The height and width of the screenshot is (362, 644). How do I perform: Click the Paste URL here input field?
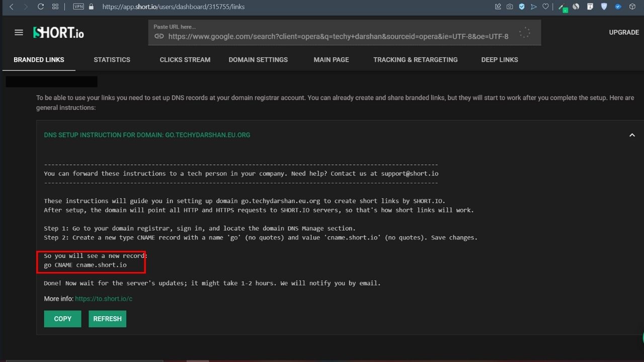pos(345,32)
